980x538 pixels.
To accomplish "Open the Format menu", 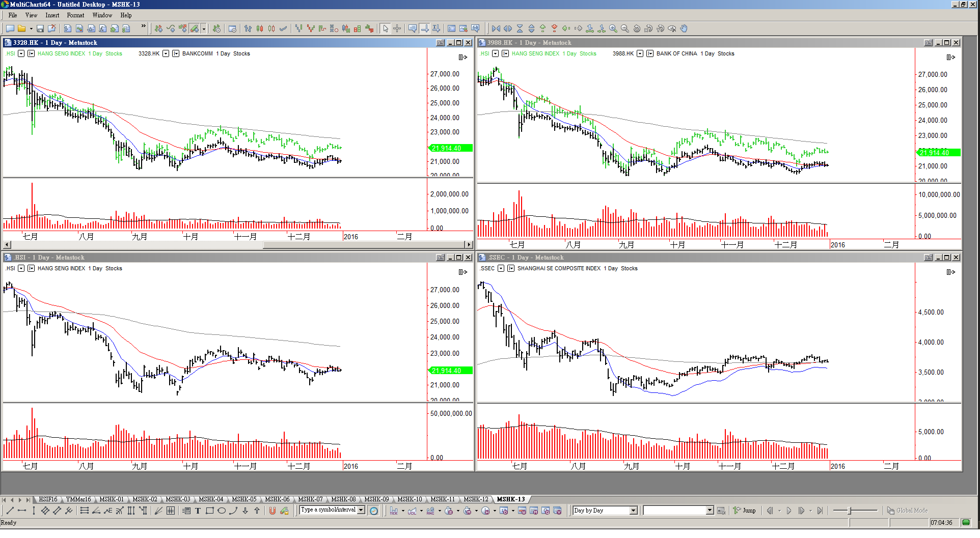I will 75,15.
